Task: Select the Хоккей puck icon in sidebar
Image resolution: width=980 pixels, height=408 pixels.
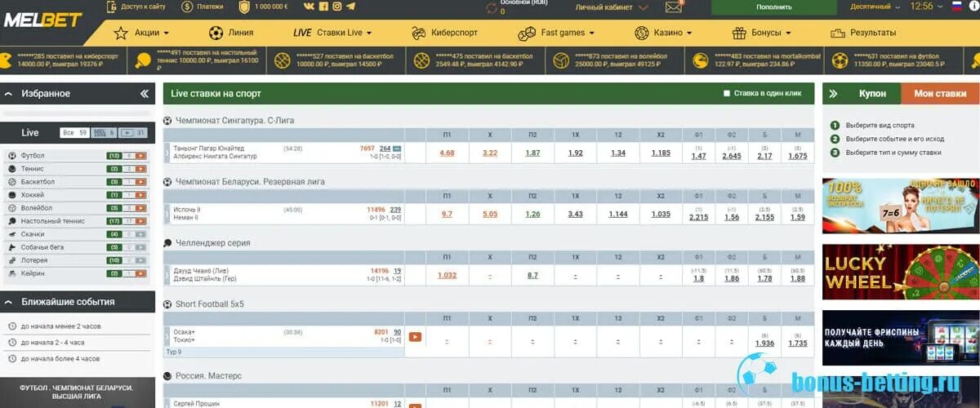Action: pos(12,194)
